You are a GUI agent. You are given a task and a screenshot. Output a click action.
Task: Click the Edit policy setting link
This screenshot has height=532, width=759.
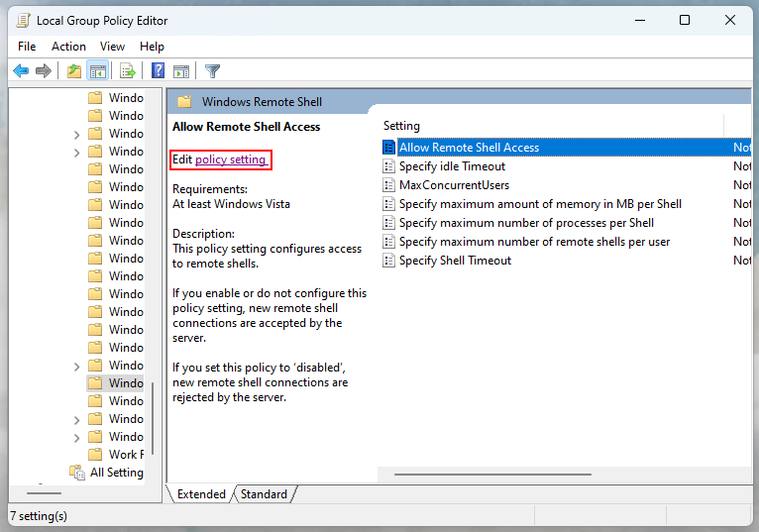click(x=230, y=160)
